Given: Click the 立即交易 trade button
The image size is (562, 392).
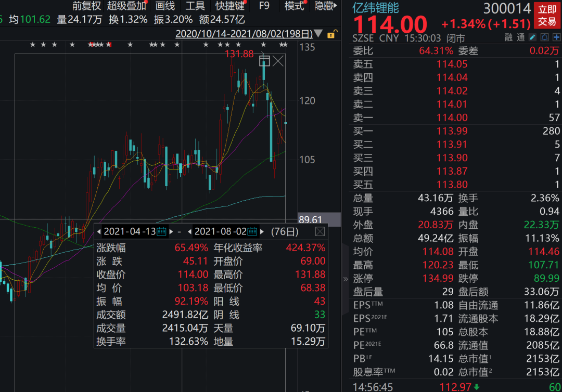Looking at the screenshot, I should [x=547, y=16].
